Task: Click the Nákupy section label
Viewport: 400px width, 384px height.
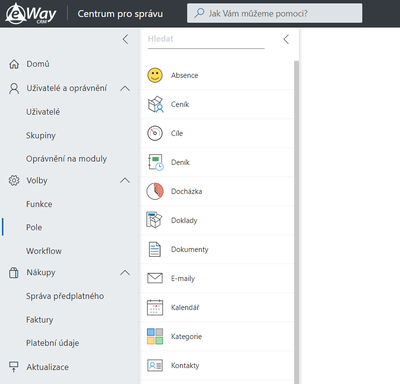Action: click(41, 272)
